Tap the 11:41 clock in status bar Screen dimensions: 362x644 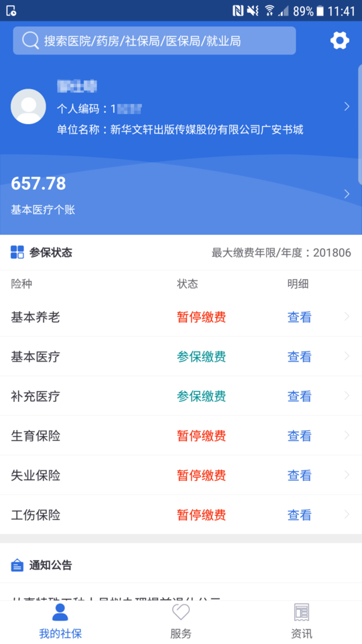[x=341, y=11]
